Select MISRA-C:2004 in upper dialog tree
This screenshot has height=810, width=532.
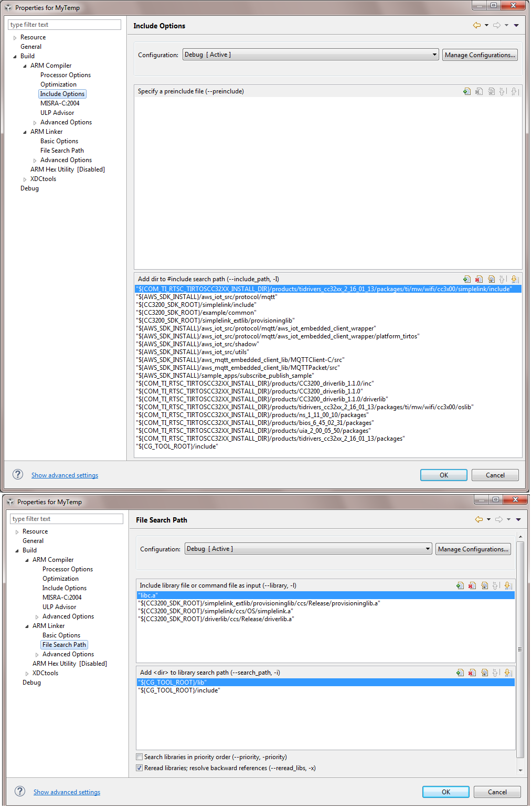tap(60, 103)
